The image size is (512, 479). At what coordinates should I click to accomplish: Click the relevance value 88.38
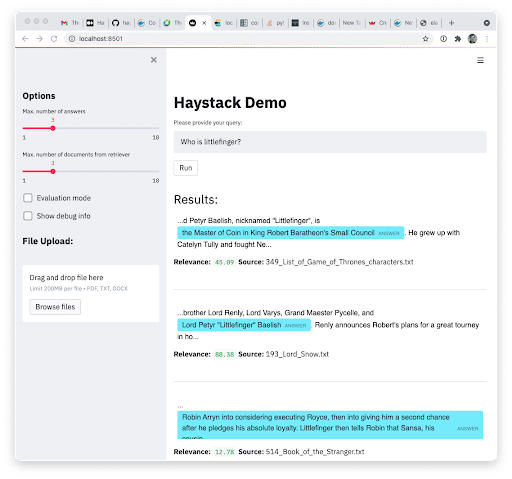(224, 354)
